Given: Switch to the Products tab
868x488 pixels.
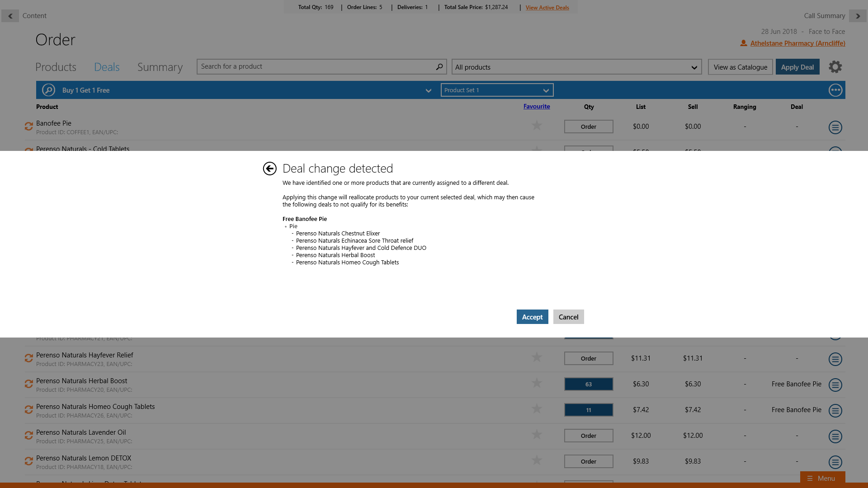Looking at the screenshot, I should (56, 67).
